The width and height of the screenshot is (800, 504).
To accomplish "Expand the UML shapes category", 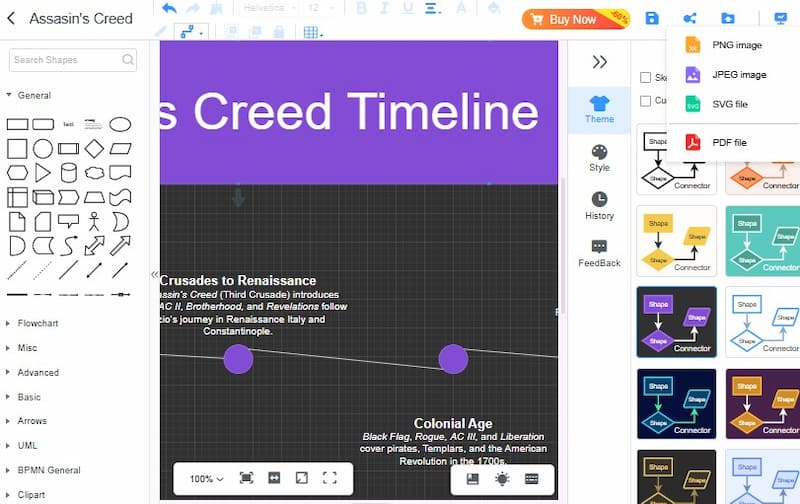I will pos(26,445).
